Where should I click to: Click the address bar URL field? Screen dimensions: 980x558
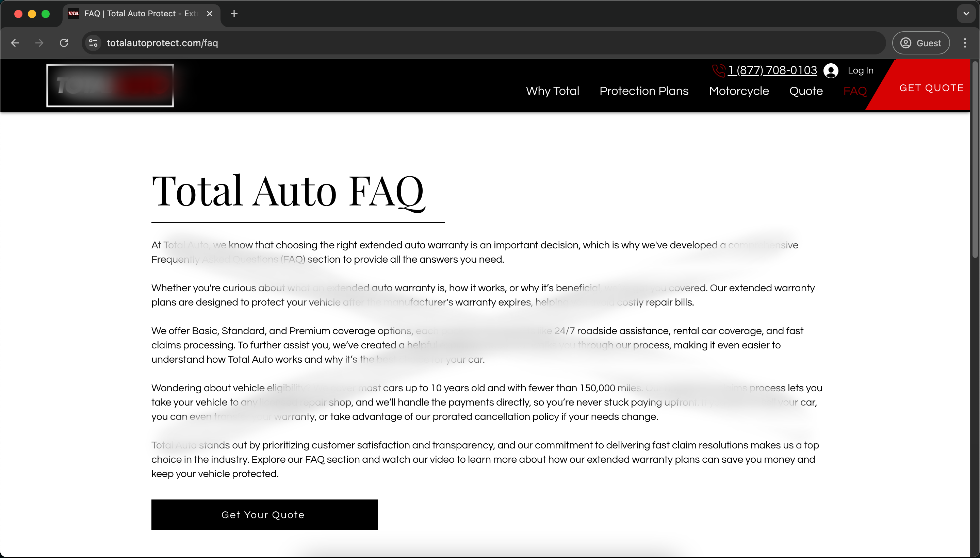483,43
